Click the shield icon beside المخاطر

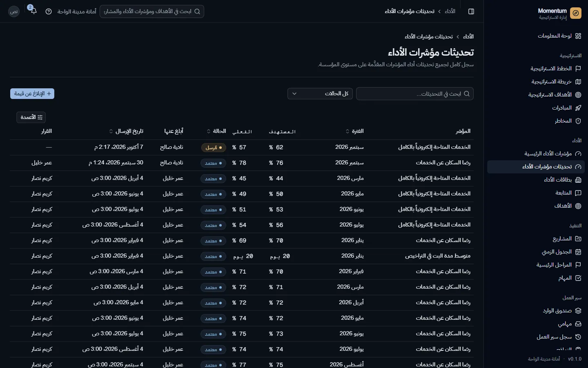click(578, 121)
